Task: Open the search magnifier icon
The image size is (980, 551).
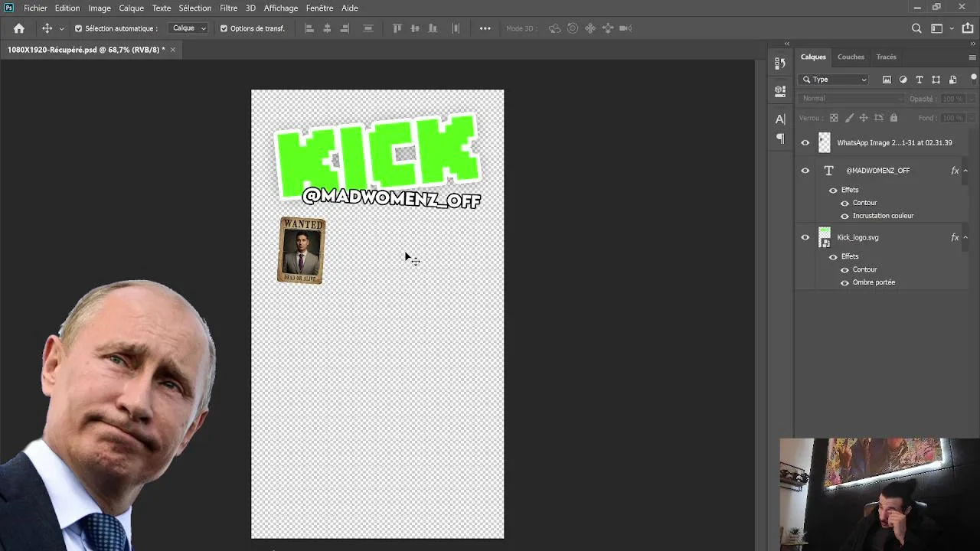Action: pos(916,28)
